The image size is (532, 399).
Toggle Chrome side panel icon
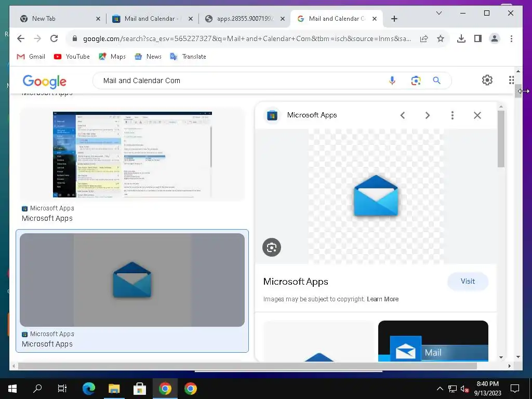[478, 38]
